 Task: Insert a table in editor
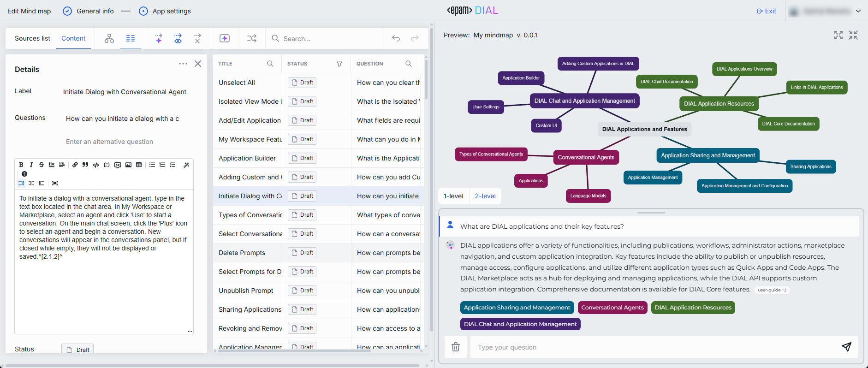(139, 165)
